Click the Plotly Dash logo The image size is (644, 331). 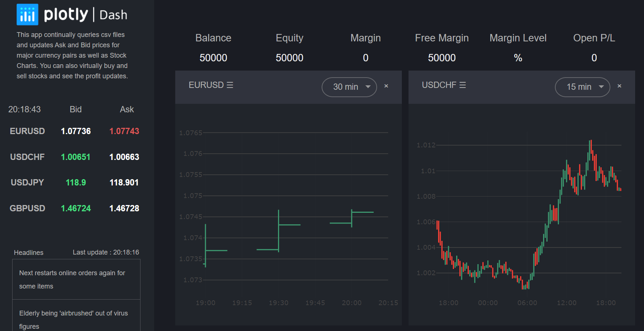(72, 14)
